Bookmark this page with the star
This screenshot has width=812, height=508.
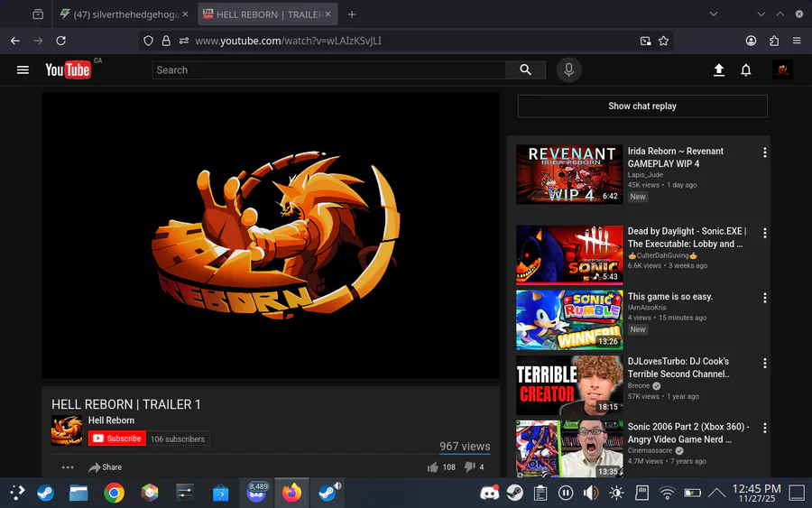click(663, 41)
